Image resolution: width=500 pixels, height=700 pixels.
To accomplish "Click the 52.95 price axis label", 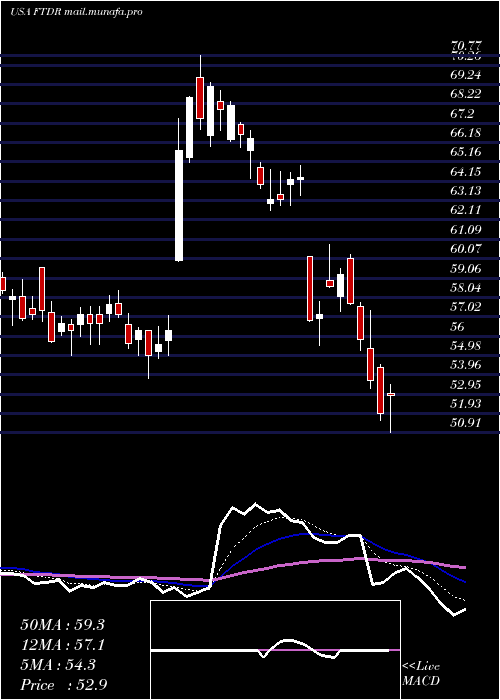I will pyautogui.click(x=466, y=384).
